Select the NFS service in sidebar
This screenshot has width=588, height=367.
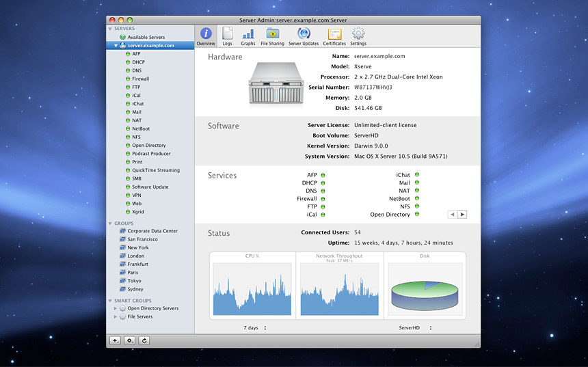[137, 137]
